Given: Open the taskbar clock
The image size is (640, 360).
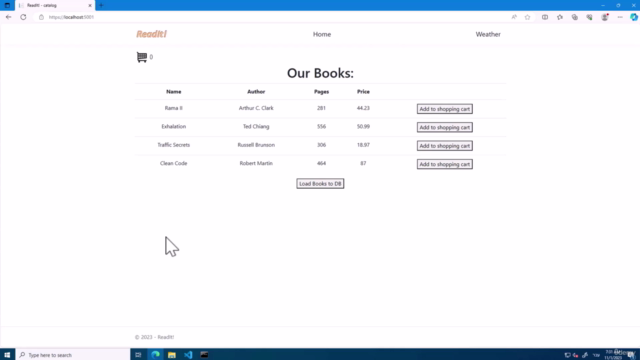Looking at the screenshot, I should 613,355.
